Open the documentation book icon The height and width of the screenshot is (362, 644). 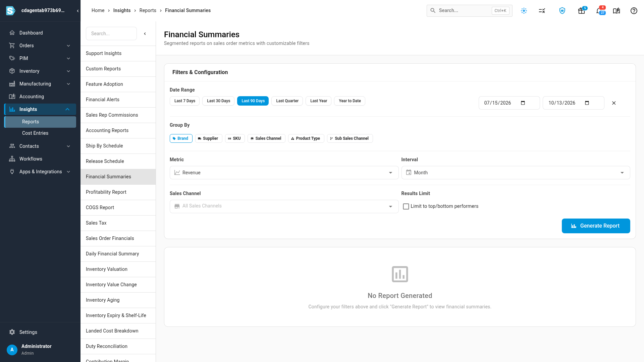point(616,11)
